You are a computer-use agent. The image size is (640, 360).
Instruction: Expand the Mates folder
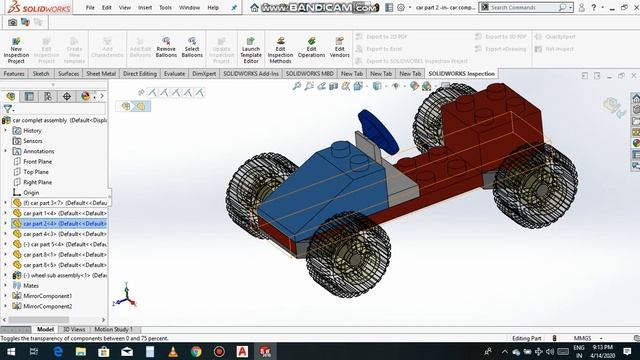coord(6,286)
